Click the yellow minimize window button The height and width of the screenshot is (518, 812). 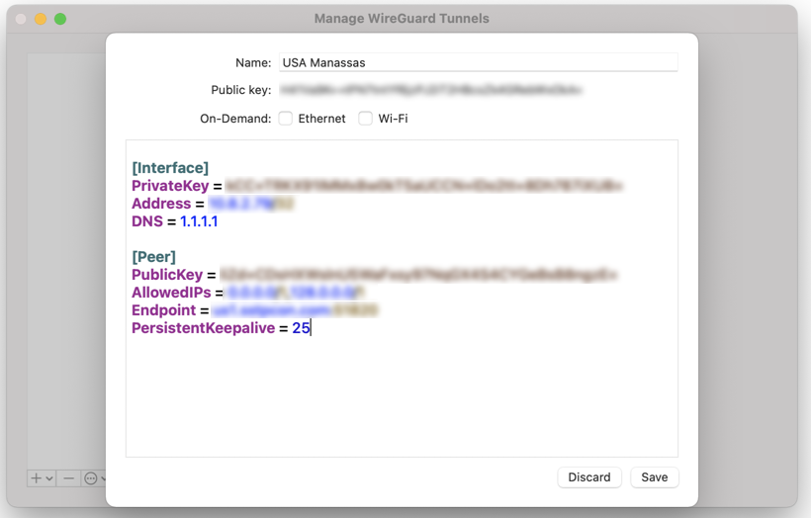pos(41,19)
